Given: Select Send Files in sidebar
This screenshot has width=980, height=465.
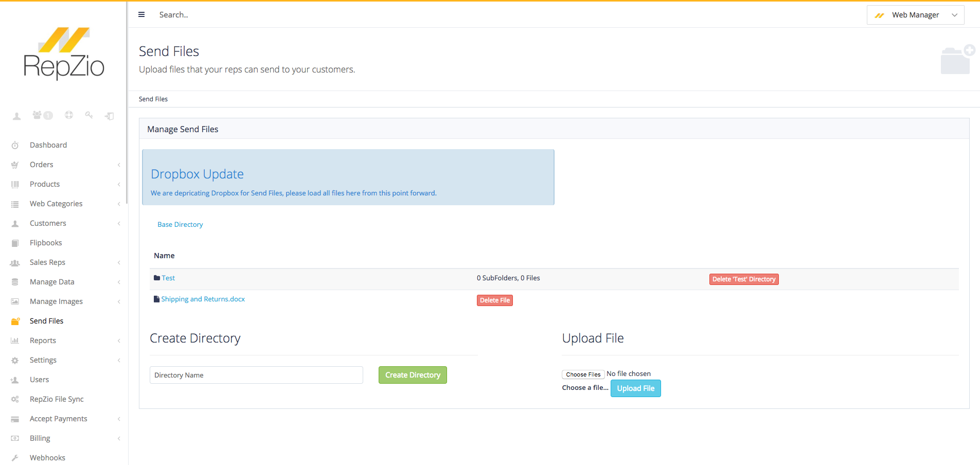Looking at the screenshot, I should pos(46,321).
